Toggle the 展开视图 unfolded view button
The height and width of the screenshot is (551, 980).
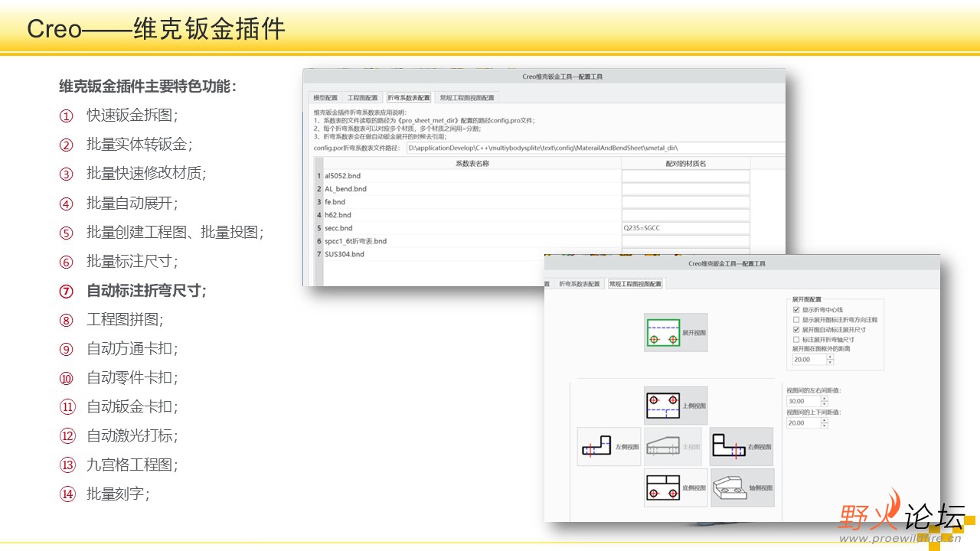pos(675,332)
